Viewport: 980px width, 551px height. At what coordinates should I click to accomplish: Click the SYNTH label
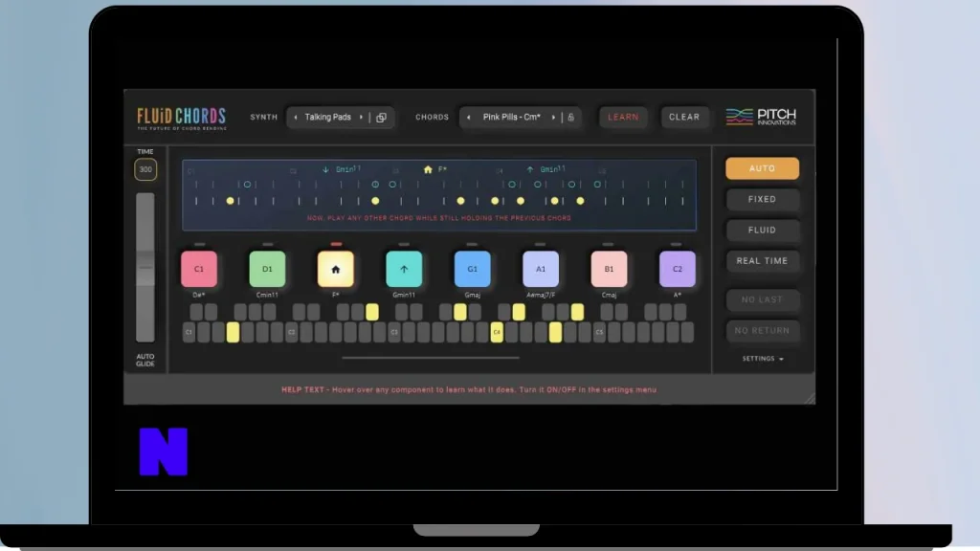point(264,117)
